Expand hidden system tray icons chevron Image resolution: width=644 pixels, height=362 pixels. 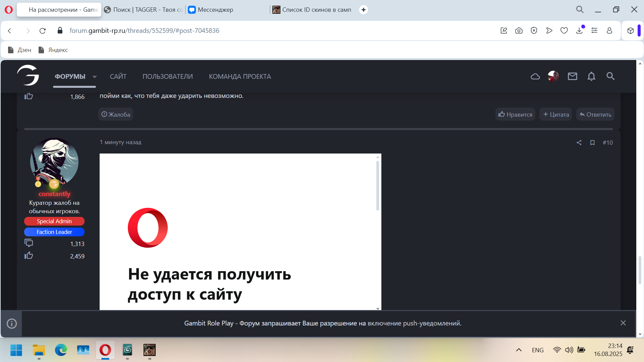(519, 350)
